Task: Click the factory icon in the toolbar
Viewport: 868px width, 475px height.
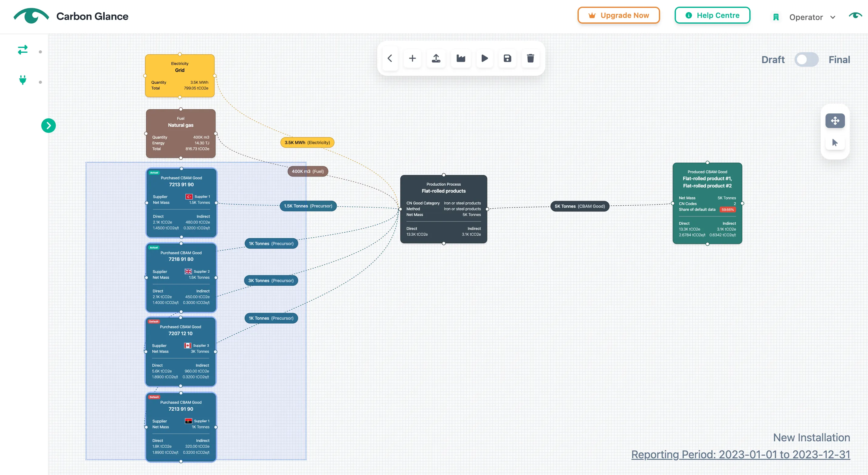Action: (461, 58)
